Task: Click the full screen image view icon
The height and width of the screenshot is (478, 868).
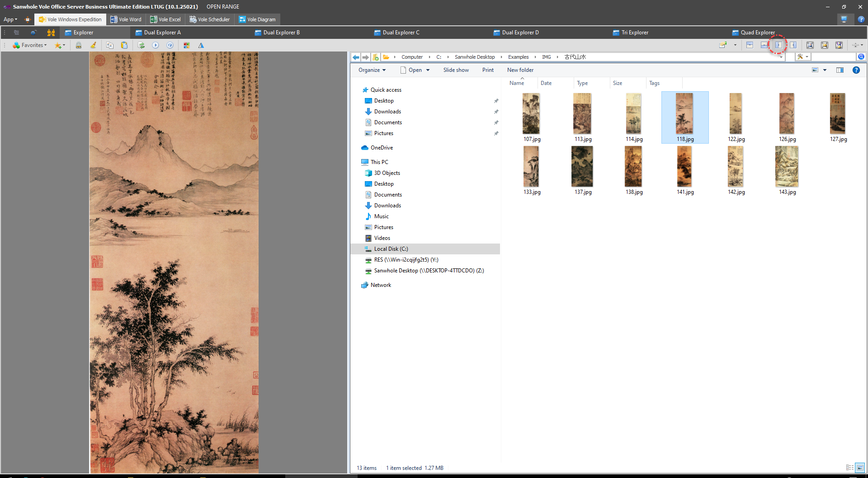Action: (x=810, y=45)
